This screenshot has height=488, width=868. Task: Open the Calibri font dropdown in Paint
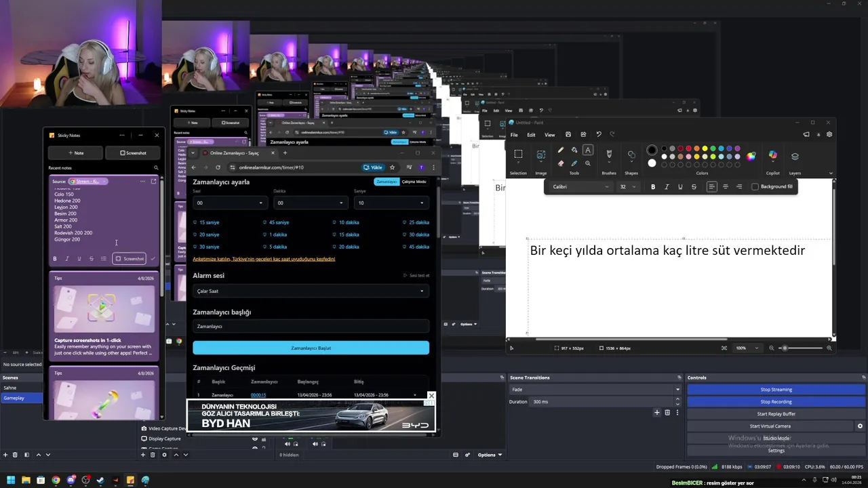(x=580, y=186)
